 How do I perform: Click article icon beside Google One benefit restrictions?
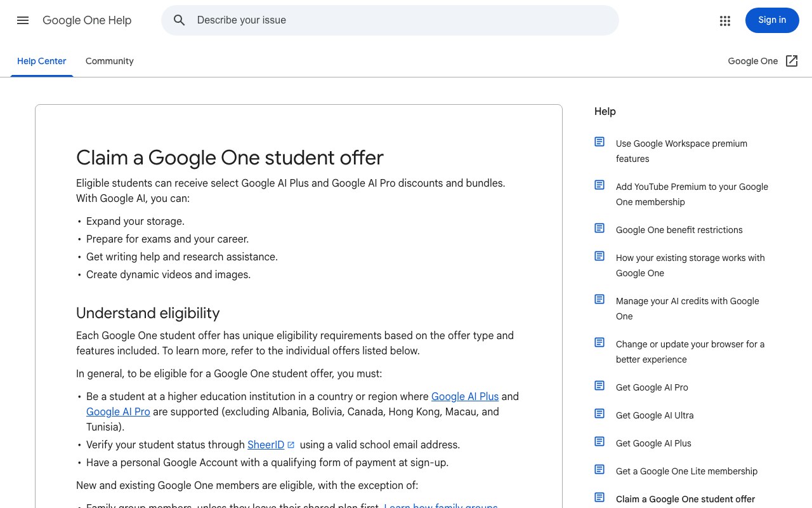point(599,228)
